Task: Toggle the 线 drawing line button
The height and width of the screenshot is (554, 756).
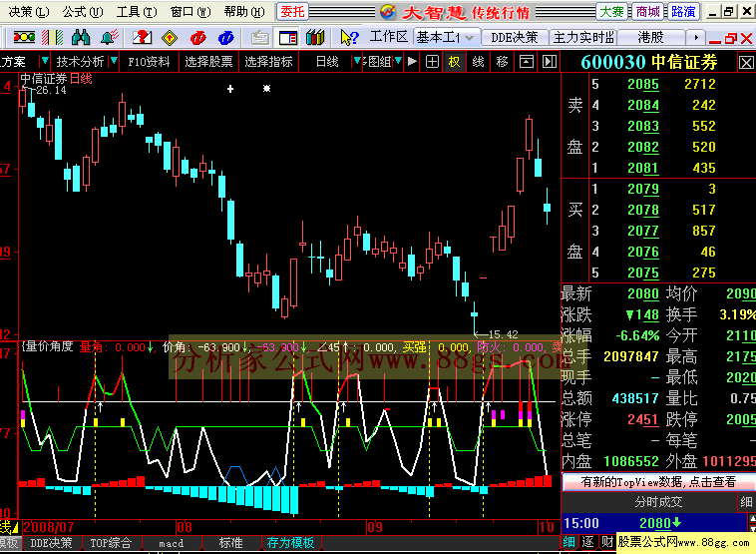Action: (478, 61)
